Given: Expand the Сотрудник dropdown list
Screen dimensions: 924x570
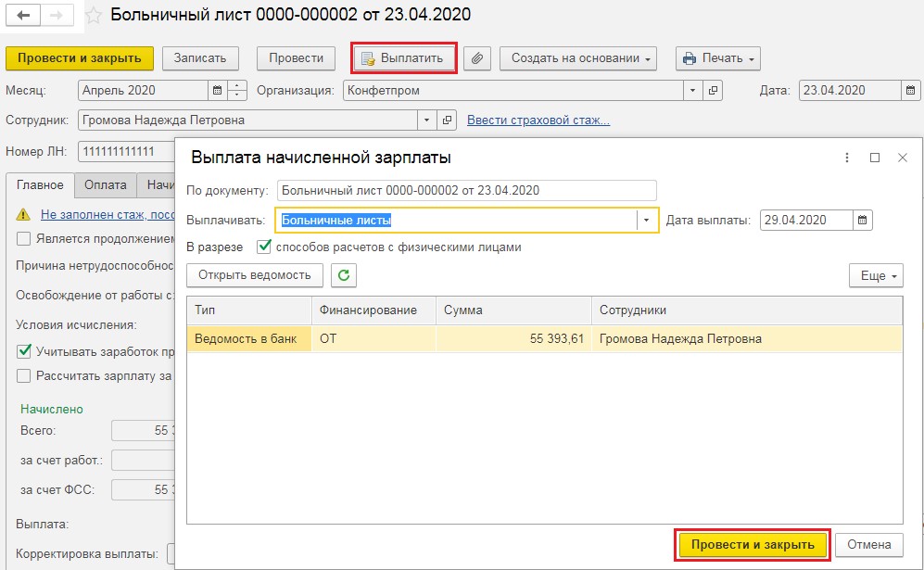Looking at the screenshot, I should 426,120.
